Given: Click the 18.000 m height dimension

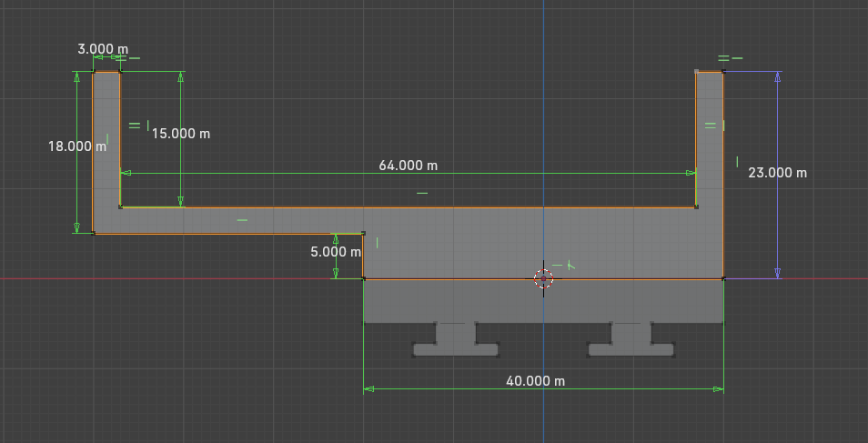Looking at the screenshot, I should pos(76,146).
